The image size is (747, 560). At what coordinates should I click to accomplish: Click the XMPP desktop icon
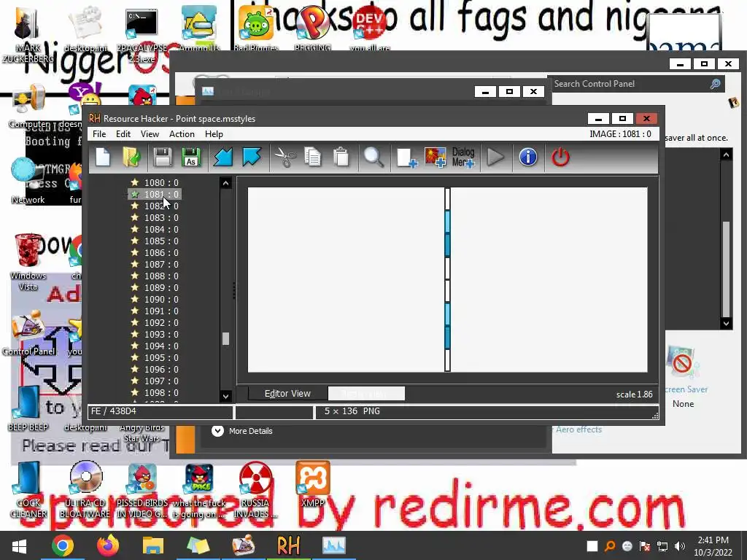312,483
